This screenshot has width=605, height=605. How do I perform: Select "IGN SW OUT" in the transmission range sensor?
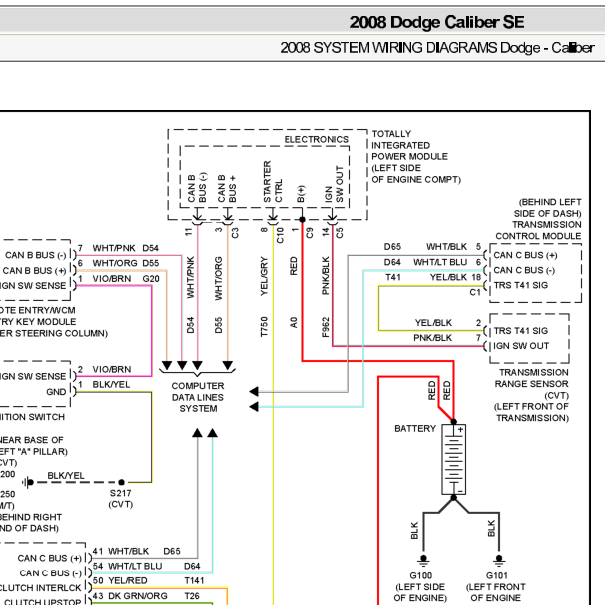click(521, 346)
